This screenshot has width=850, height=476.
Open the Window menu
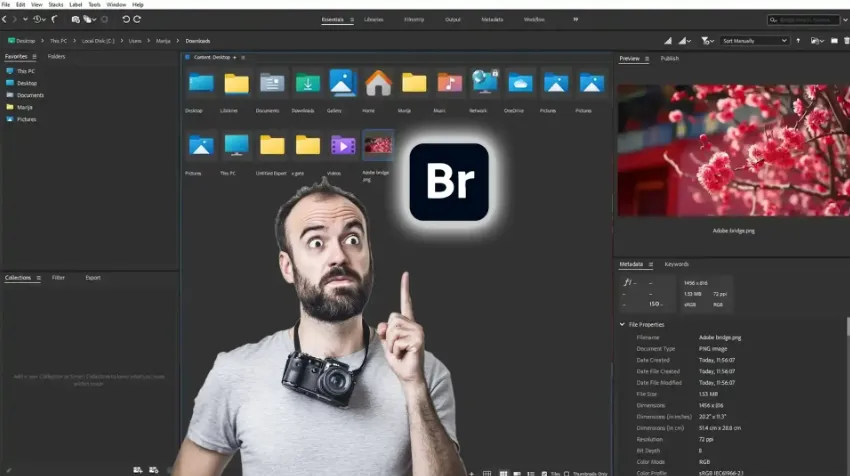[x=116, y=4]
